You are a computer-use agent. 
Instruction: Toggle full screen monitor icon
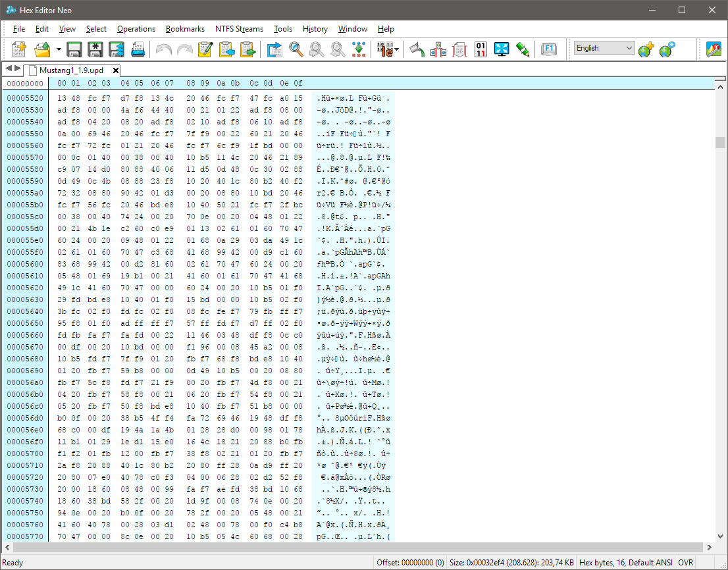(502, 49)
